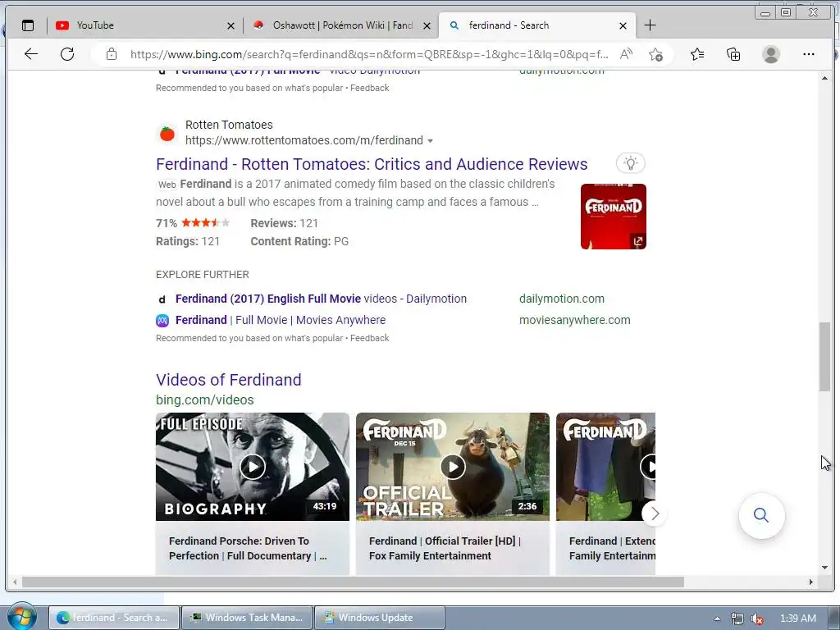Open Windows Task Manager from taskbar
Viewport: 840px width, 630px height.
[247, 618]
